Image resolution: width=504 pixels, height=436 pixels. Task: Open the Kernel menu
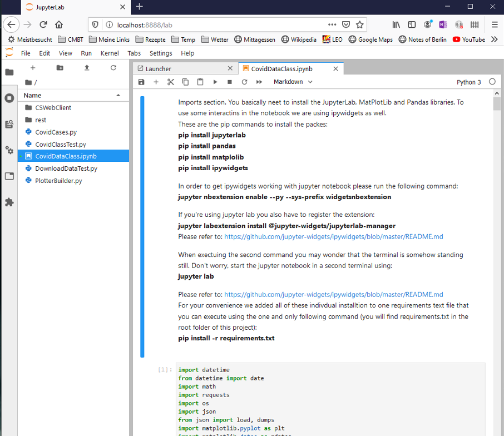pyautogui.click(x=110, y=53)
